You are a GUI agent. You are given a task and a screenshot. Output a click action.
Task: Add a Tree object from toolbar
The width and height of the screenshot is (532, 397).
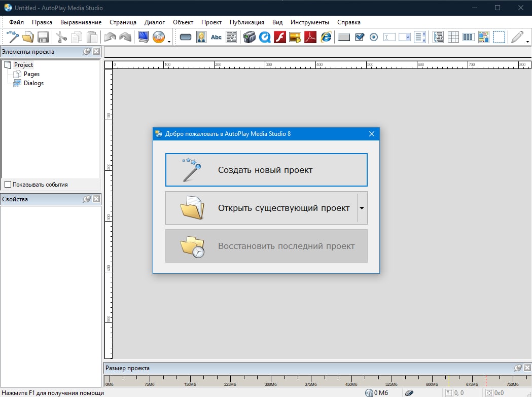tap(438, 37)
